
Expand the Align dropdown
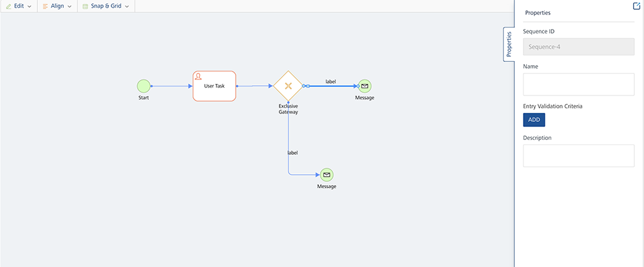[70, 6]
